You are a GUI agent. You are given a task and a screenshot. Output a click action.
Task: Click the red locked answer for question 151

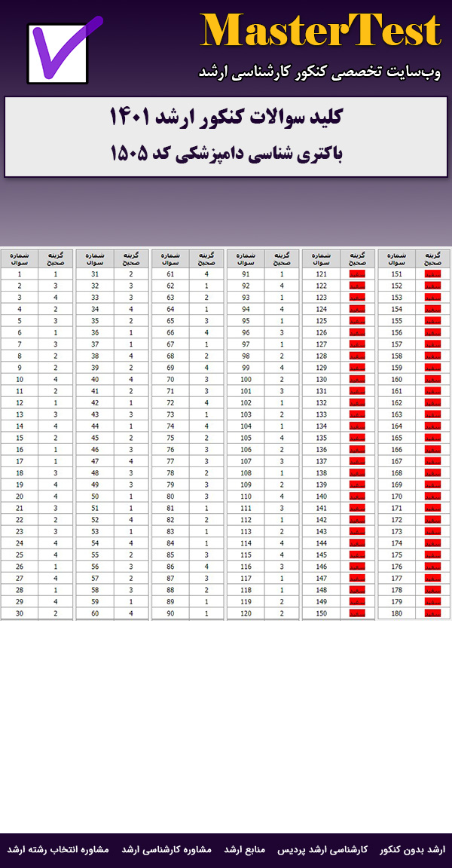pos(432,274)
